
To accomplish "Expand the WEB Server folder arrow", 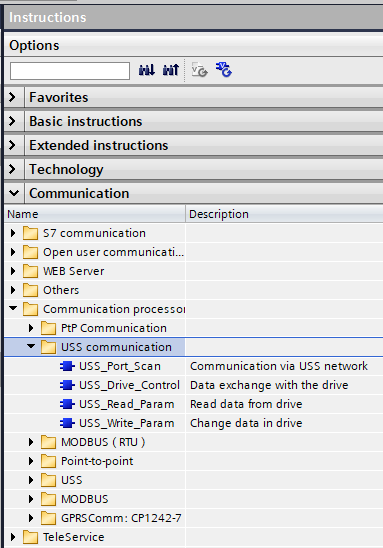I will point(13,271).
